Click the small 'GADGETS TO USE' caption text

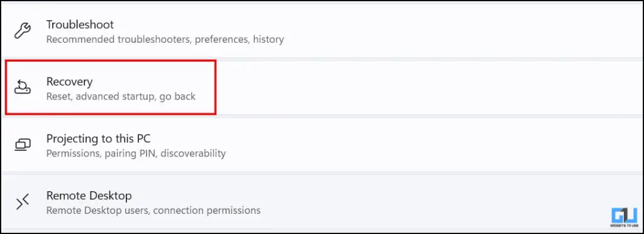pos(625,226)
